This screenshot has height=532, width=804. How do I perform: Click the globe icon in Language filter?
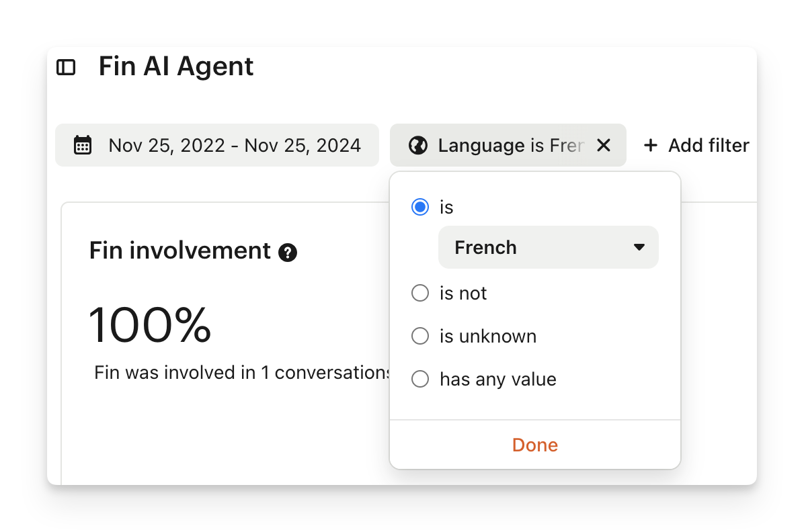(x=418, y=145)
